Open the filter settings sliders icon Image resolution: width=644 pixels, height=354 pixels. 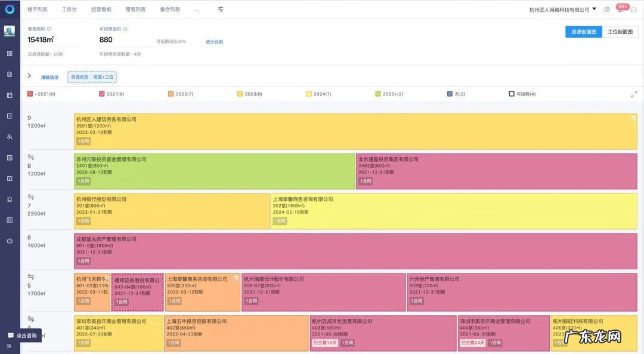point(221,10)
